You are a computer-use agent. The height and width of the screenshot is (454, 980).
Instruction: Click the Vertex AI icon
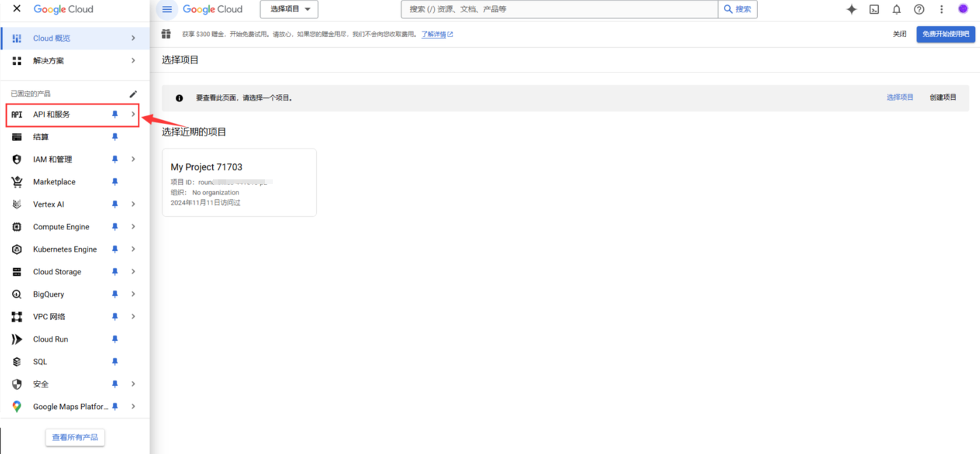[x=17, y=204]
